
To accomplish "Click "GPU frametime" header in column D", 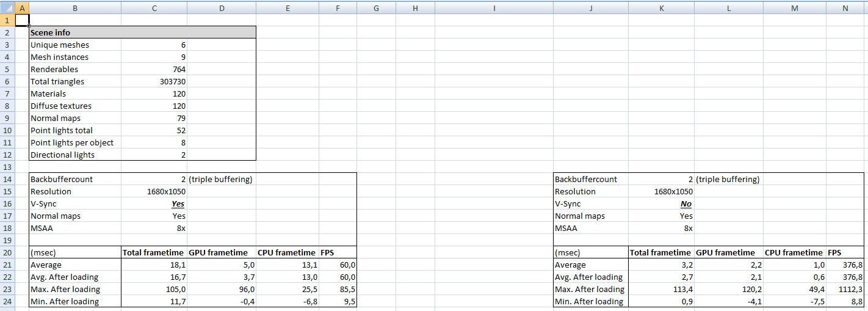I will [221, 252].
